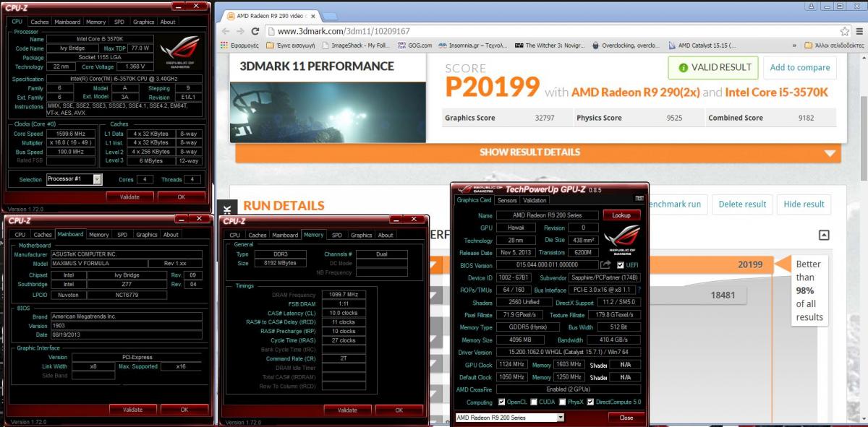
Task: Collapse the chart panel with the up arrow icon
Action: point(824,235)
